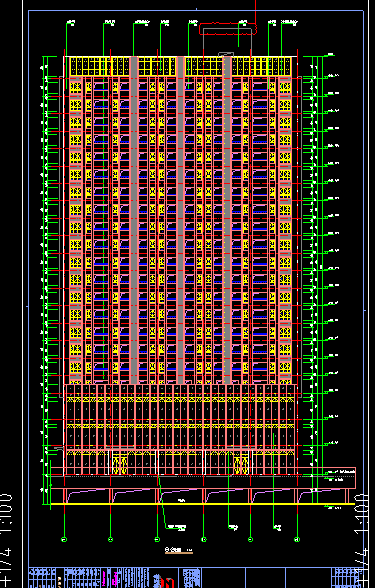Image resolution: width=375 pixels, height=588 pixels.
Task: Select the yellow ground level line
Action: click(x=202, y=504)
